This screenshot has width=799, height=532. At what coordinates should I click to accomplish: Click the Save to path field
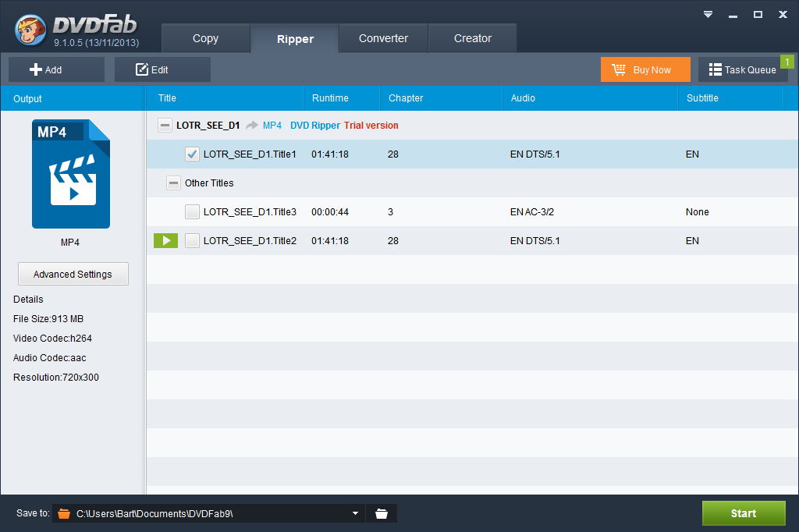point(209,513)
